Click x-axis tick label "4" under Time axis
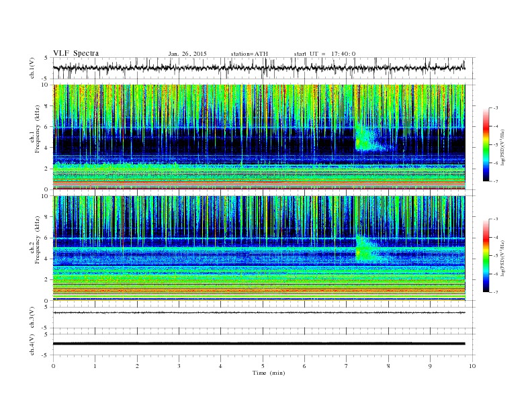This screenshot has height=411, width=532. [x=220, y=366]
